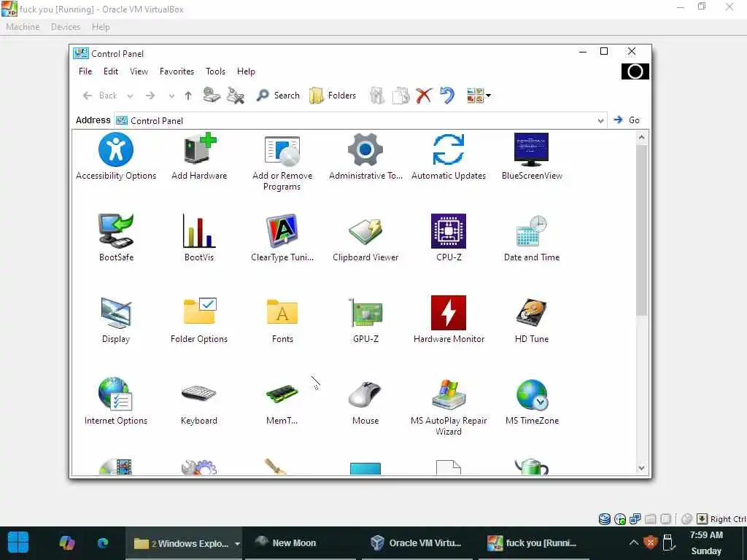Click the Windows Start button
747x560 pixels.
(x=18, y=542)
